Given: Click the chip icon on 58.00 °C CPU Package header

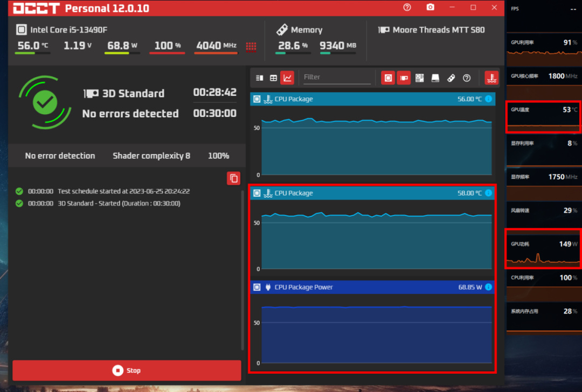Looking at the screenshot, I should [257, 193].
